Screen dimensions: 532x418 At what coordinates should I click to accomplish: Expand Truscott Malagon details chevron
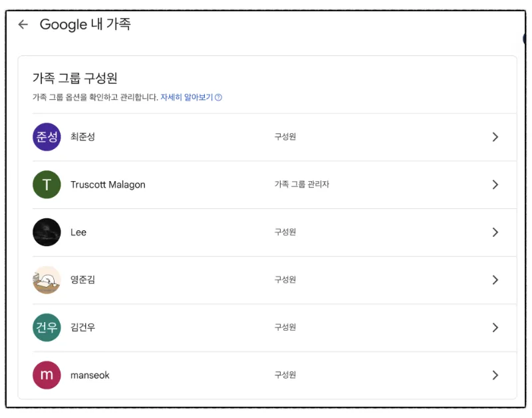(495, 184)
